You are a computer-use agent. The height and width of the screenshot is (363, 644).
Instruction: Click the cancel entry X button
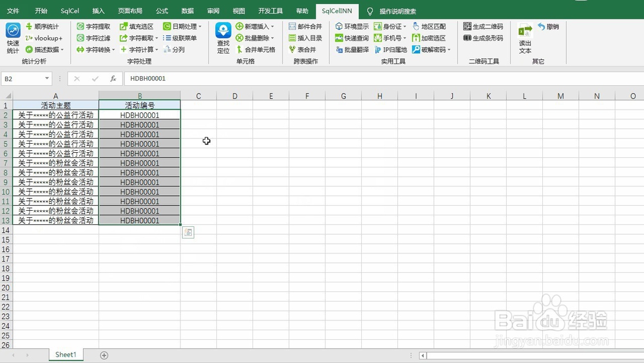point(77,79)
